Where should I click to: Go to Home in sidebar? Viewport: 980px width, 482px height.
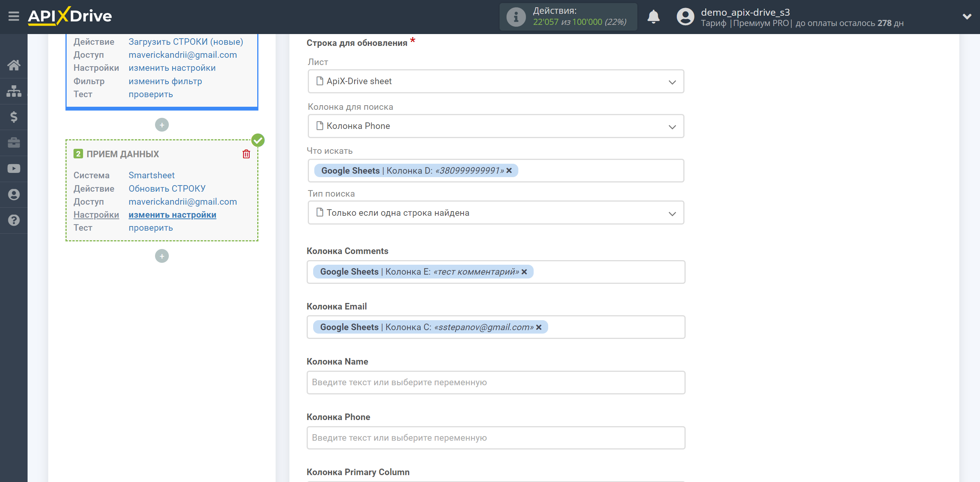coord(14,65)
